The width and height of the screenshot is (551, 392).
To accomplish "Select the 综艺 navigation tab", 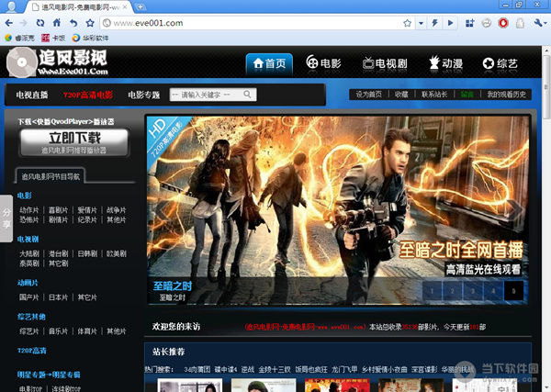I will [500, 63].
